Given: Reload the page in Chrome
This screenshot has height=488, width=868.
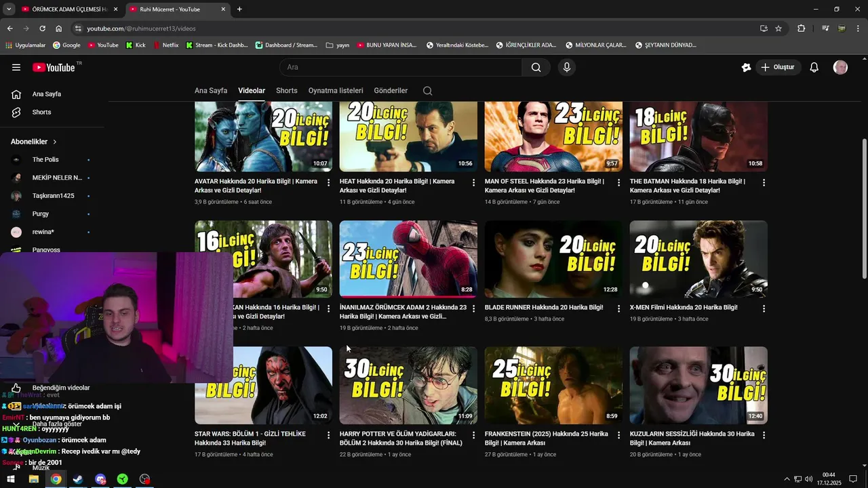Looking at the screenshot, I should pos(42,28).
